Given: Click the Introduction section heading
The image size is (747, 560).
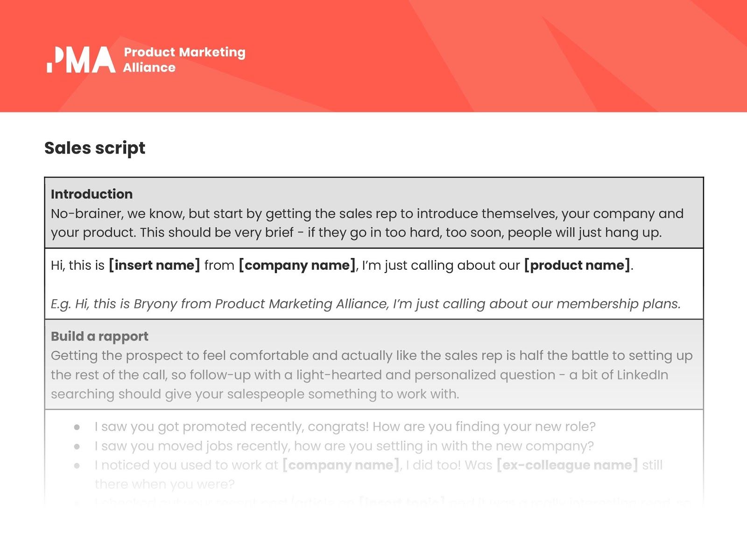Looking at the screenshot, I should coord(92,194).
